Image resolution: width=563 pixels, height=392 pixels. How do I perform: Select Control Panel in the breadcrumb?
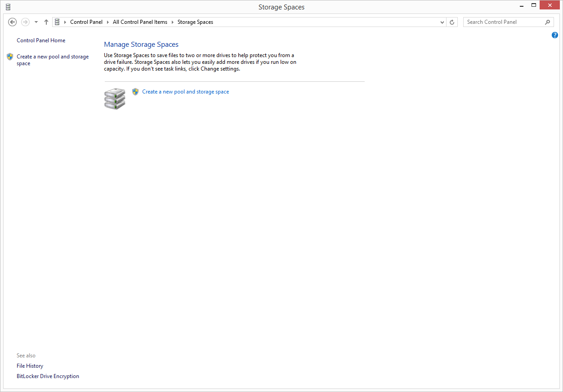[x=86, y=22]
